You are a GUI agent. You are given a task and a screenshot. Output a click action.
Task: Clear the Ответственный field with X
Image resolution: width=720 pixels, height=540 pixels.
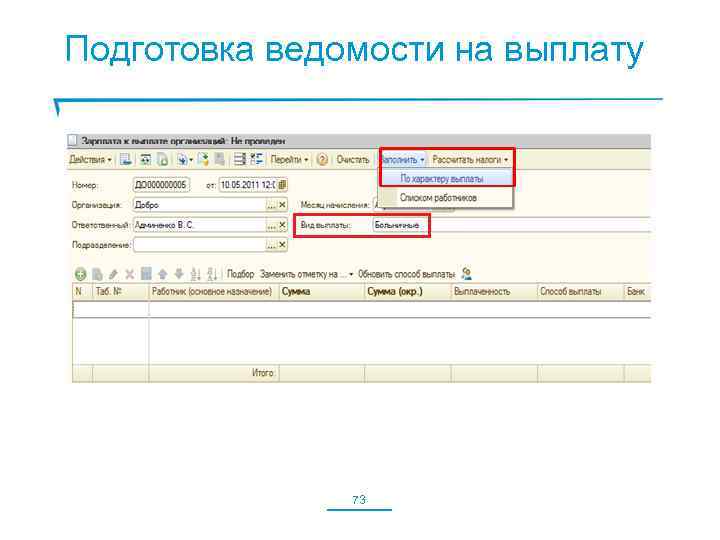pyautogui.click(x=282, y=225)
